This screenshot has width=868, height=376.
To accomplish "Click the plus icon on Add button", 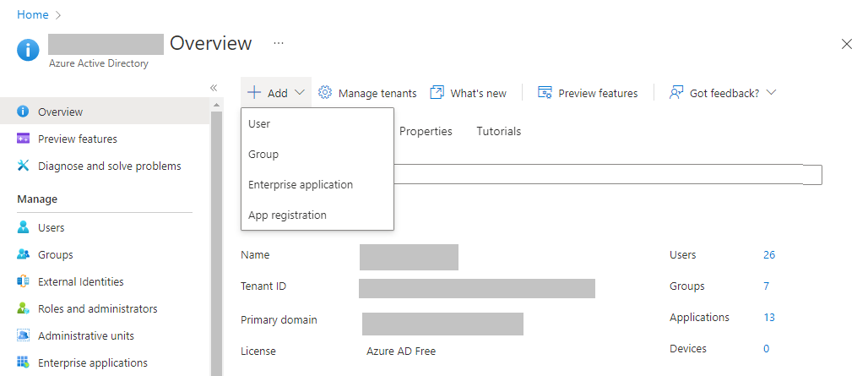I will click(254, 92).
